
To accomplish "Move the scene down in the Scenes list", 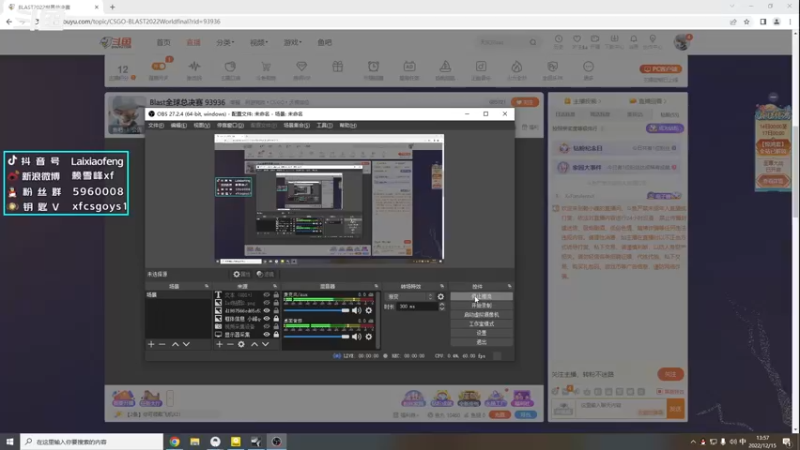I will [186, 344].
